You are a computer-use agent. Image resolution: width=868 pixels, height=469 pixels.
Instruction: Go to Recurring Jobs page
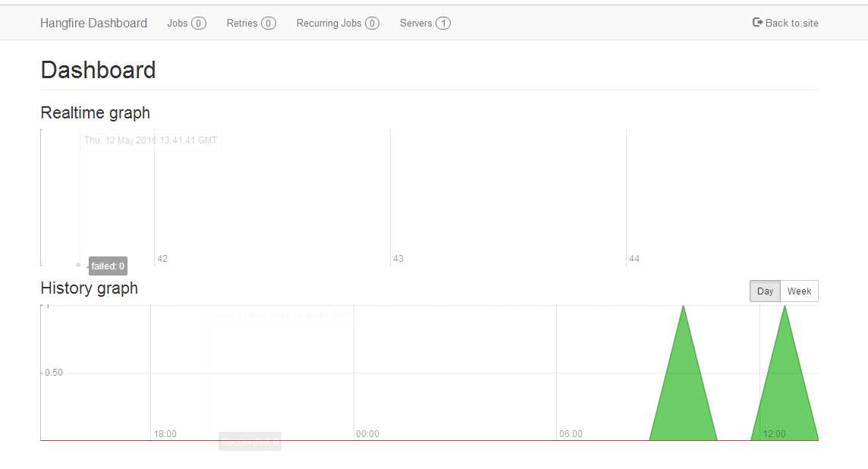(x=338, y=24)
